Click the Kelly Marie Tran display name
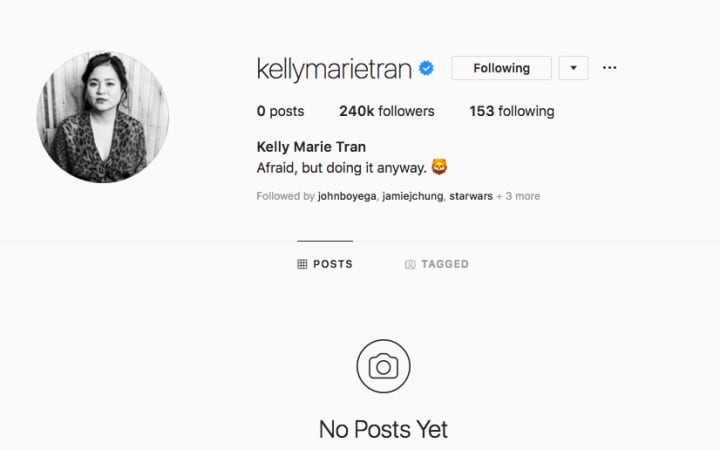Image resolution: width=720 pixels, height=450 pixels. 311,147
